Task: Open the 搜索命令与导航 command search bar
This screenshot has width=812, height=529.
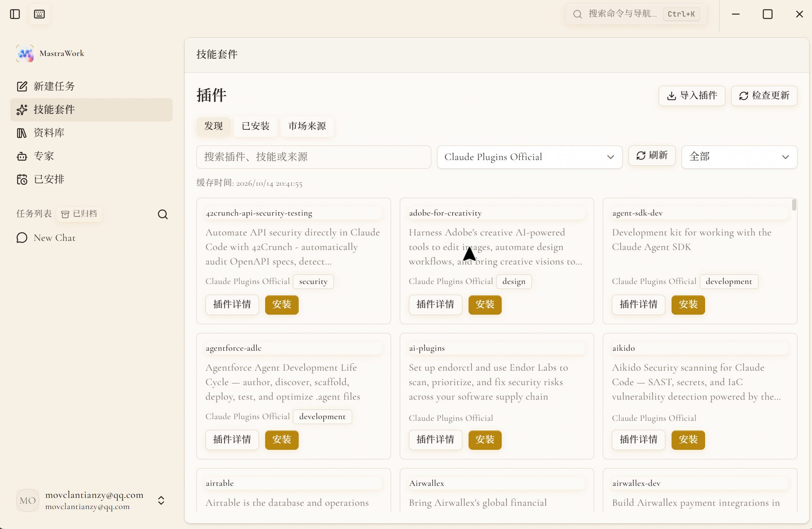Action: point(636,14)
